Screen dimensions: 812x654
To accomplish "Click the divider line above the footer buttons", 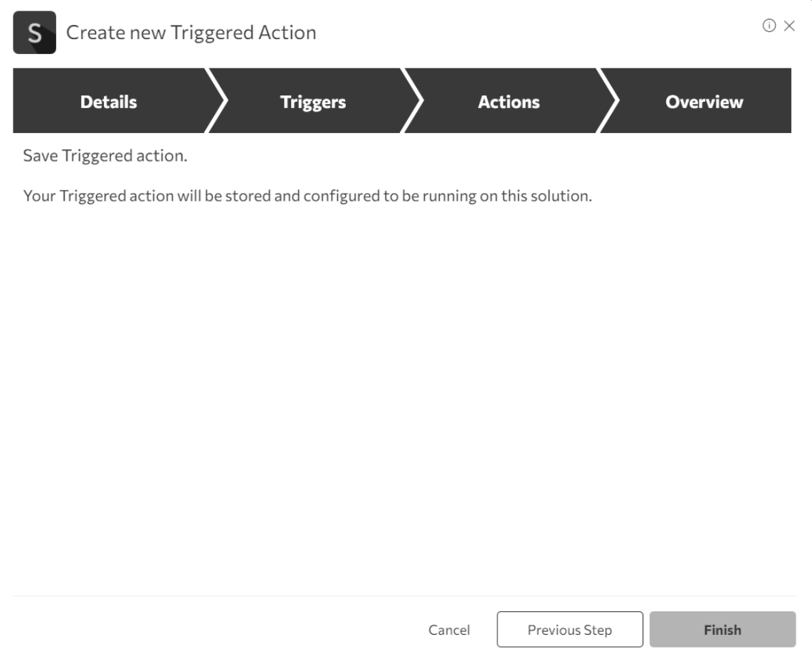I will point(406,596).
